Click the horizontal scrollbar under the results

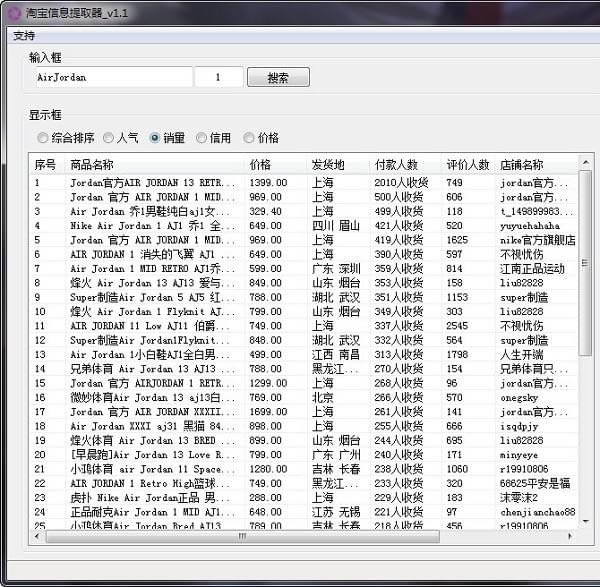(240, 536)
